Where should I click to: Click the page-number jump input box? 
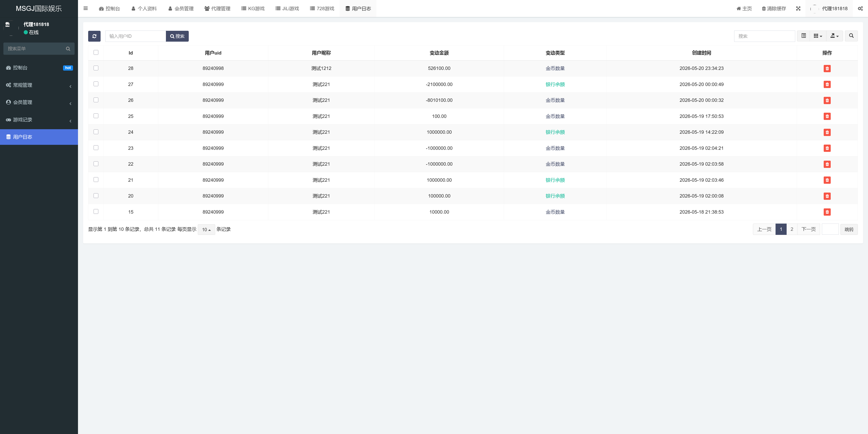830,229
